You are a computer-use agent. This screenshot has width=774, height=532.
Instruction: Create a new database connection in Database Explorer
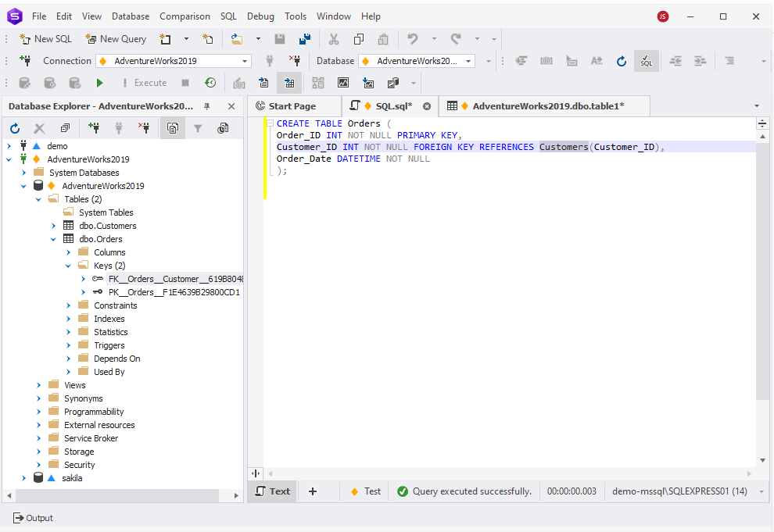point(92,128)
